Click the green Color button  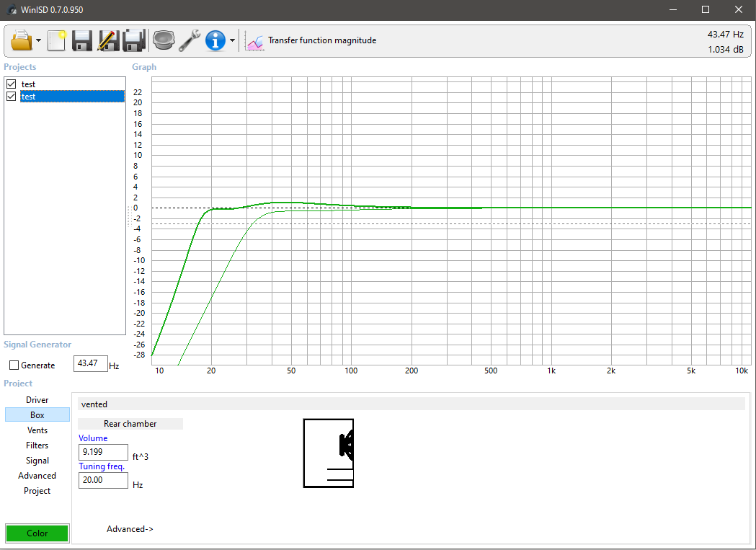(x=37, y=533)
